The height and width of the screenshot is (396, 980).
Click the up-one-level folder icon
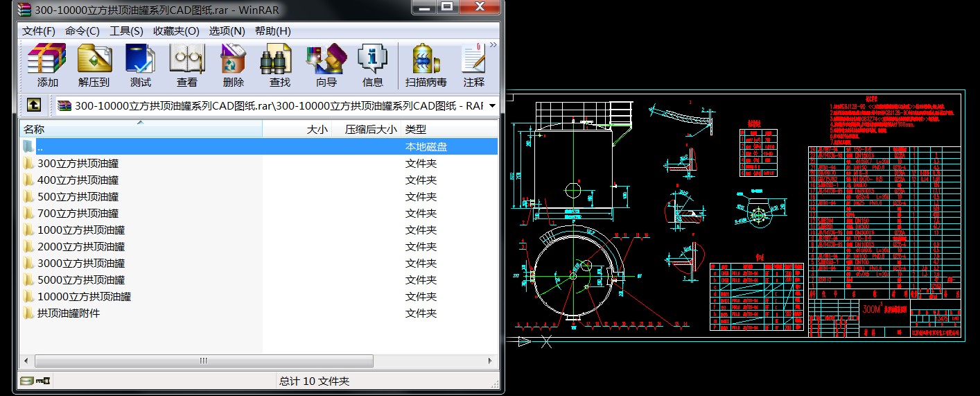click(34, 105)
